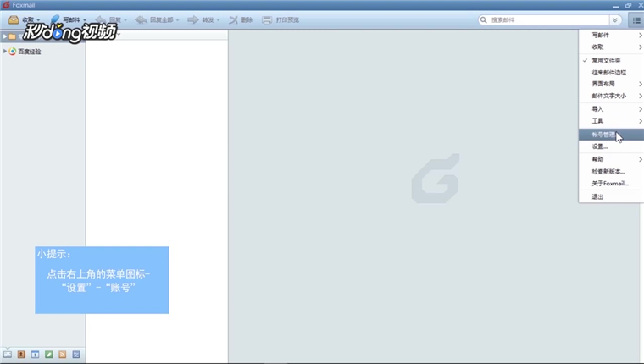Expand the search options chevron
This screenshot has height=364, width=644.
pyautogui.click(x=615, y=20)
